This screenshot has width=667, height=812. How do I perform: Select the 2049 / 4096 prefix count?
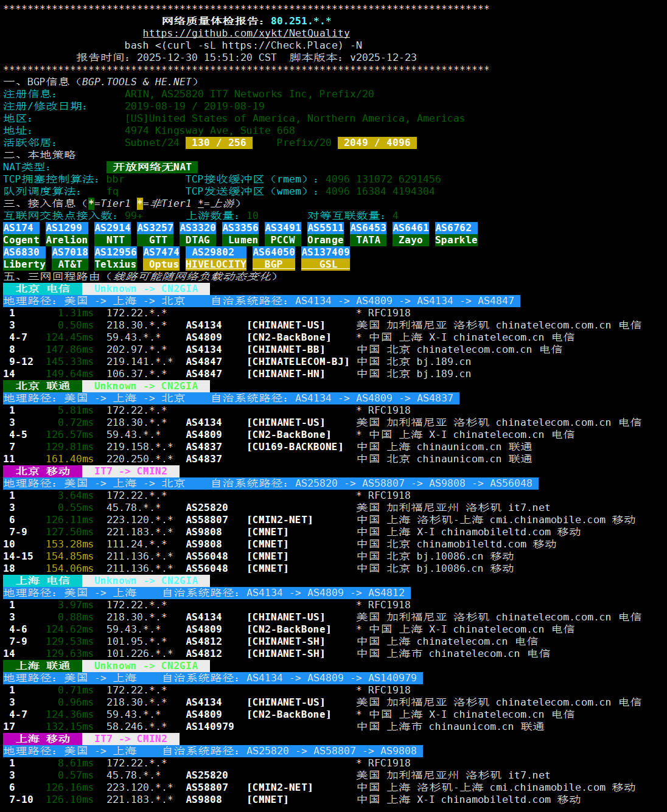pyautogui.click(x=377, y=142)
